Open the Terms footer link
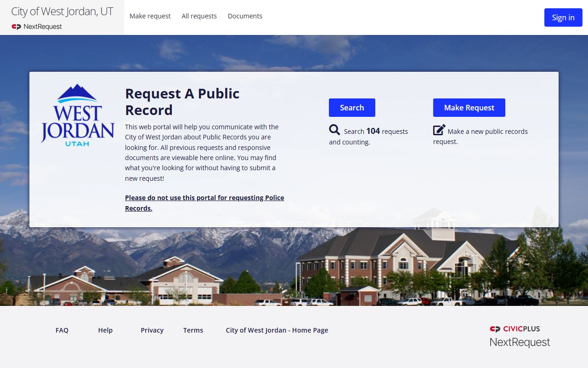The image size is (588, 368). pyautogui.click(x=193, y=330)
